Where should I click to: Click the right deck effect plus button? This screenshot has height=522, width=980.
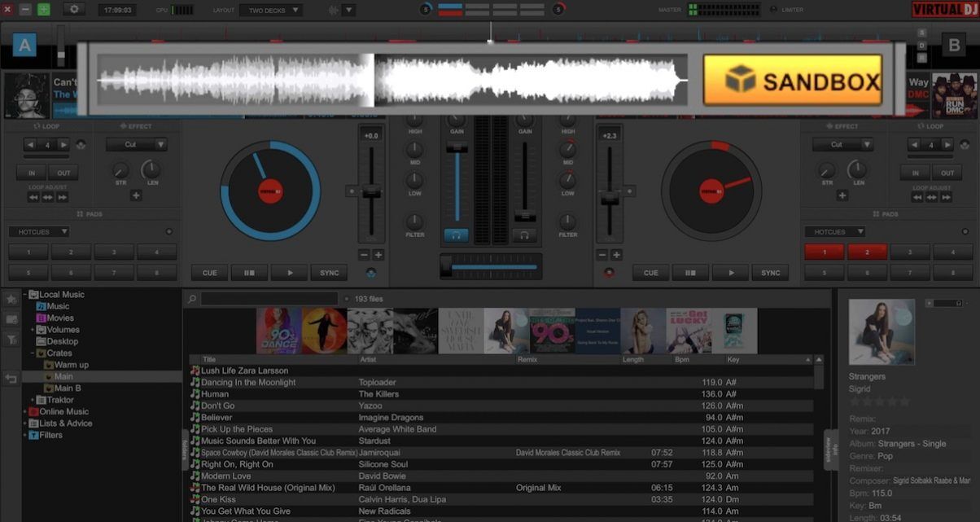pyautogui.click(x=842, y=195)
